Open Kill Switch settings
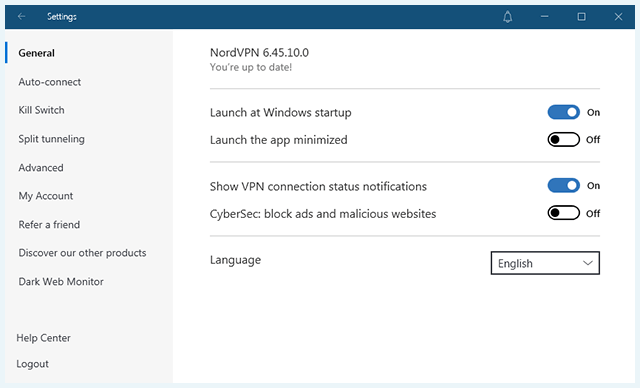The image size is (640, 388). (41, 110)
